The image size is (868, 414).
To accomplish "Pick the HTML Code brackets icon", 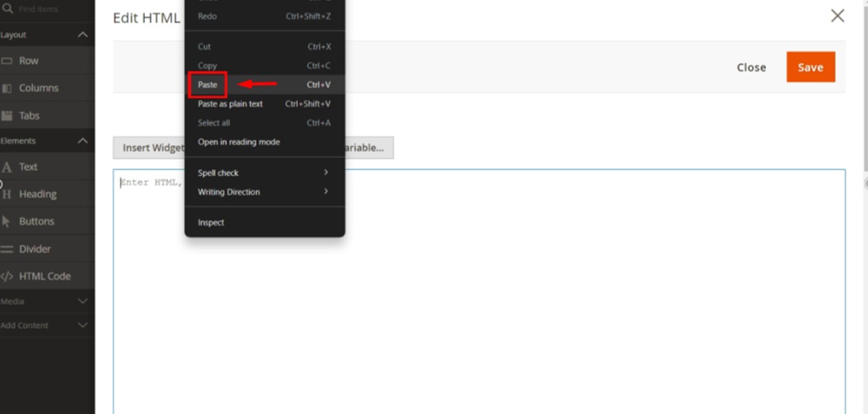I will 7,276.
